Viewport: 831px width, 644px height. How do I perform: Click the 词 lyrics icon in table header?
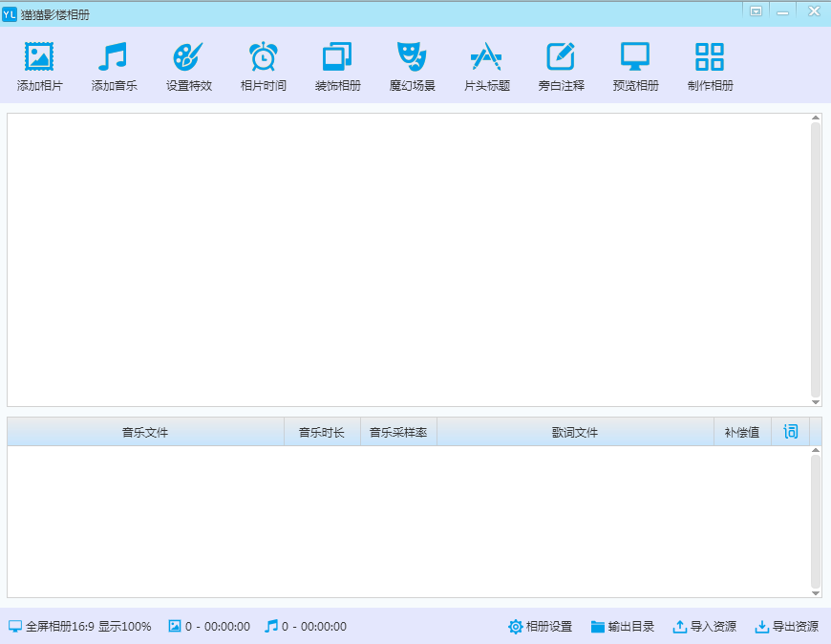790,432
